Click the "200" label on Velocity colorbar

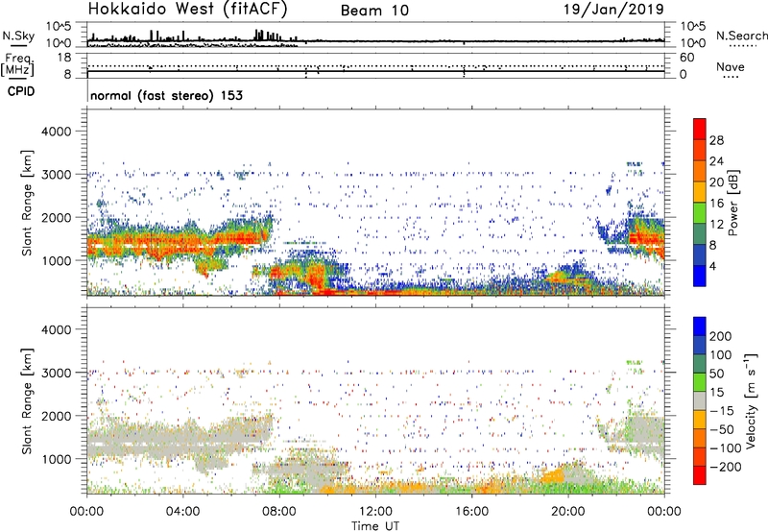721,336
